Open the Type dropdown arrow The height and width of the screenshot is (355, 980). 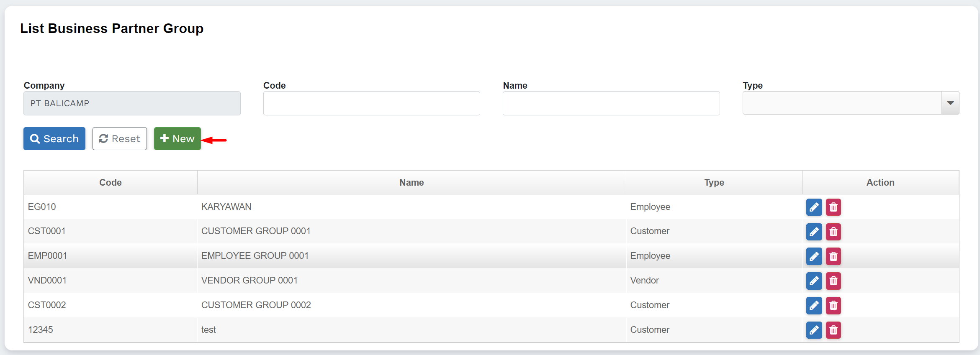pos(950,103)
